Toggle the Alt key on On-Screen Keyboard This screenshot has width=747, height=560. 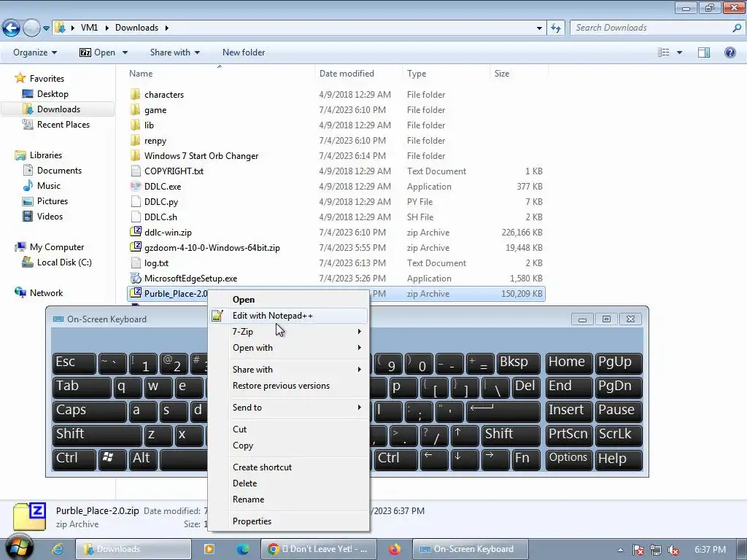click(143, 459)
